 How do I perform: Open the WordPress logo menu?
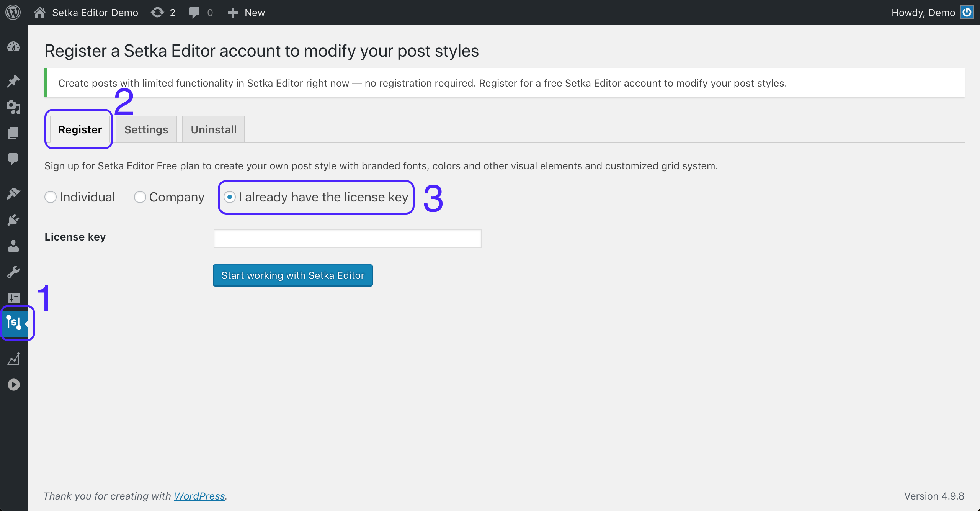click(13, 12)
